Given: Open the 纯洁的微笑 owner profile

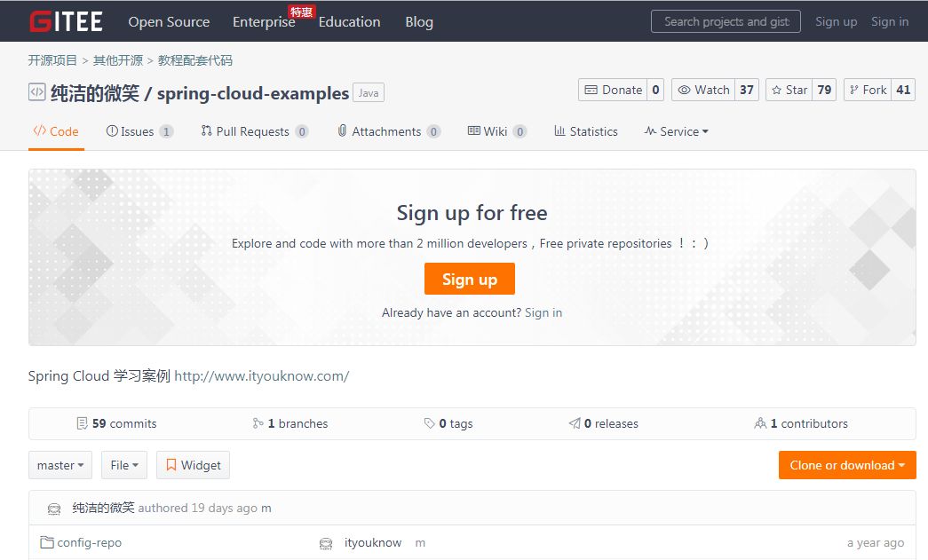Looking at the screenshot, I should coord(95,93).
